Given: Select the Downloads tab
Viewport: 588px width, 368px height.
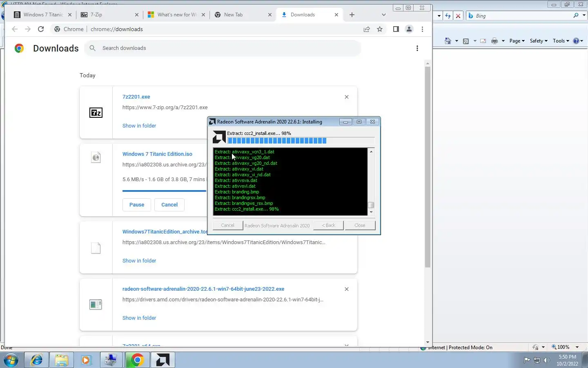Looking at the screenshot, I should tap(310, 15).
